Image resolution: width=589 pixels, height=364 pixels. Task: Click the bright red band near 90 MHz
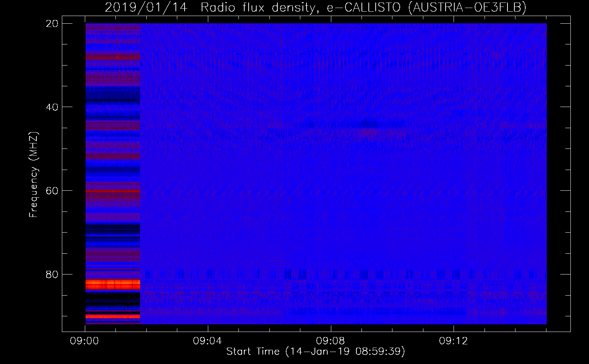(113, 317)
